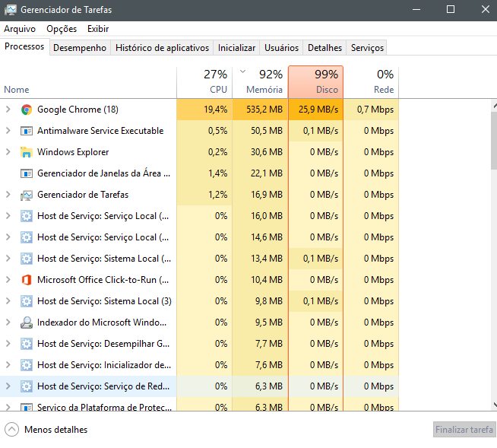Expand Host de Serviço: Desempilhar G... row
Viewport: 497px width, 448px height.
[8, 344]
